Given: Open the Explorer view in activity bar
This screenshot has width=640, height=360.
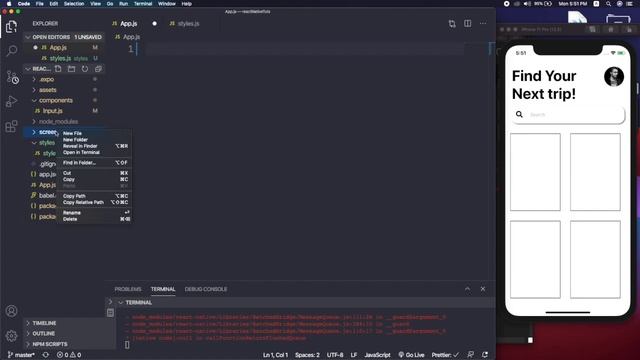Looking at the screenshot, I should point(11,27).
